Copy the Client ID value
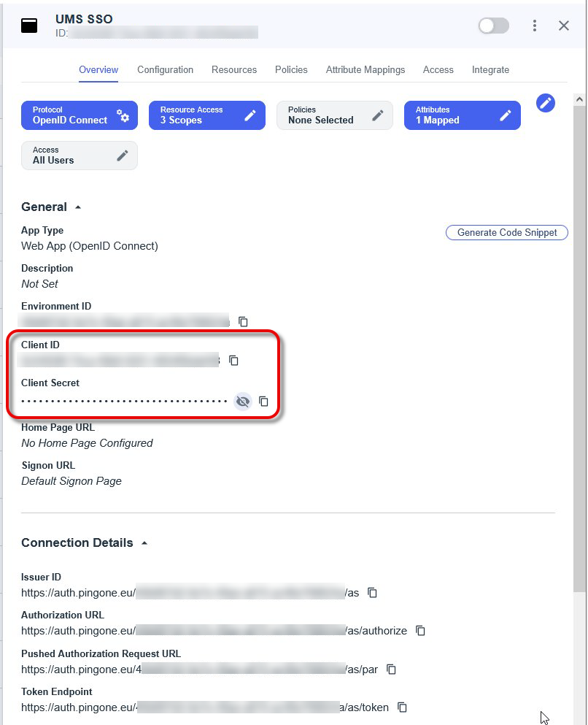 234,360
